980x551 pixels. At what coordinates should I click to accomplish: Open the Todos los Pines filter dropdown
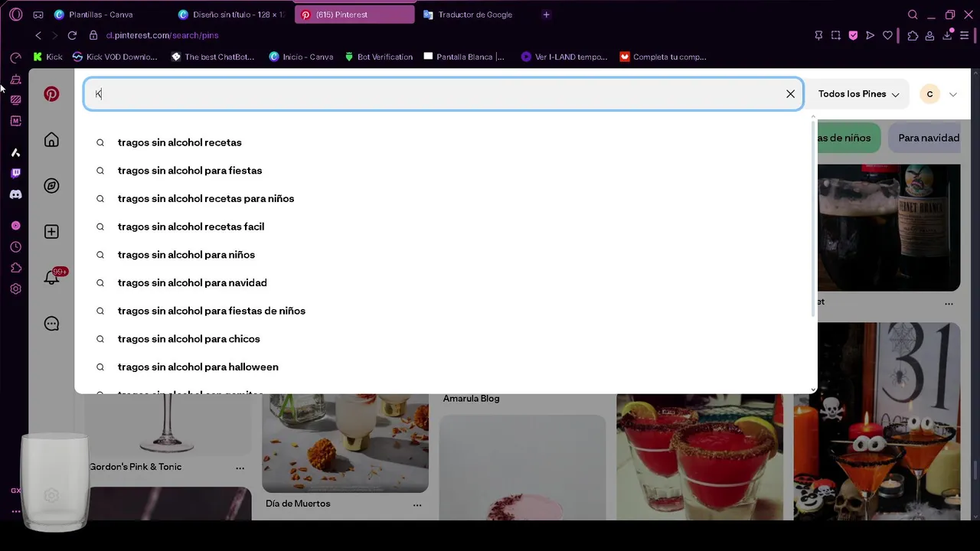[858, 94]
